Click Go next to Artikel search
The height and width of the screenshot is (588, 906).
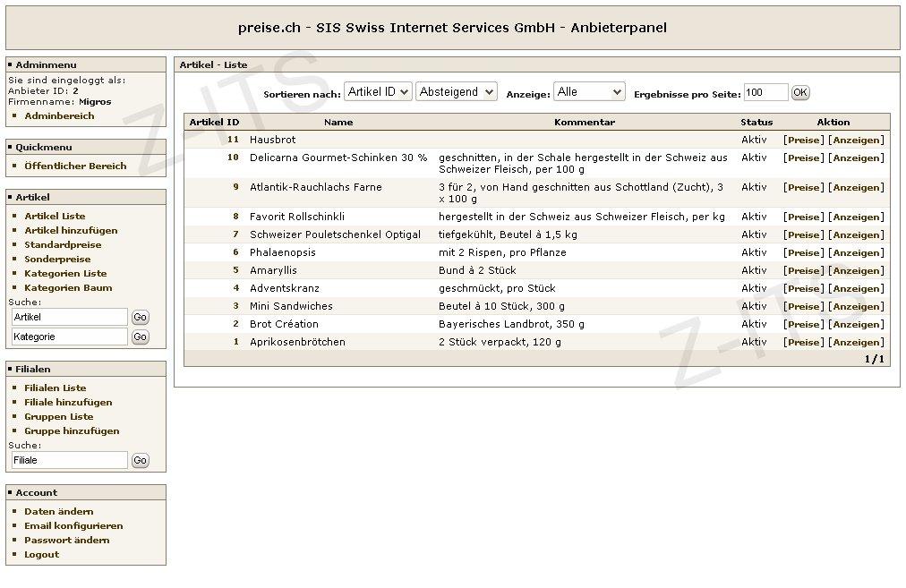(x=140, y=317)
